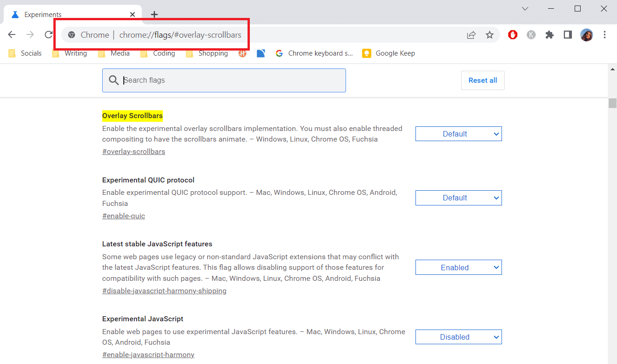The height and width of the screenshot is (364, 617).
Task: Click Reset all button
Action: (x=483, y=80)
